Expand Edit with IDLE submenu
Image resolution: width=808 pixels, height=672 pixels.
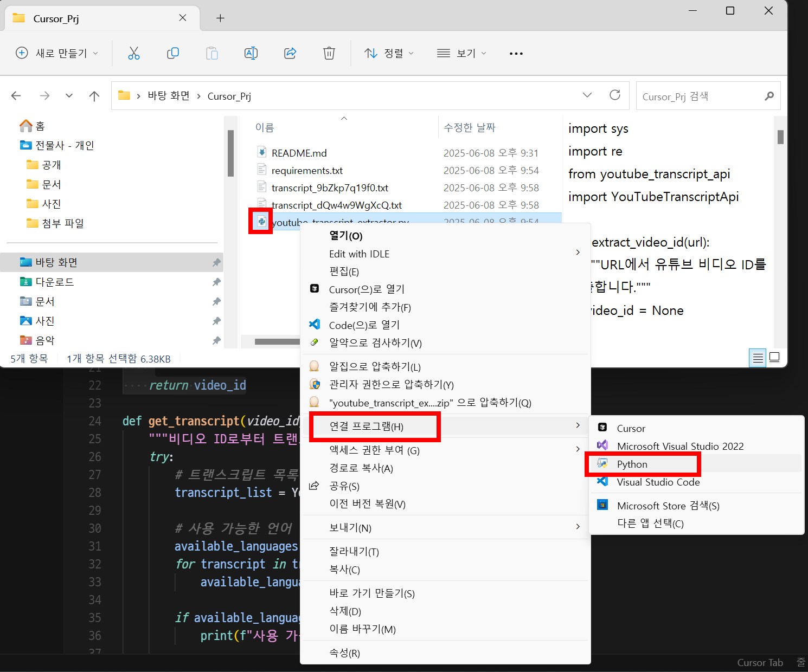pos(578,253)
